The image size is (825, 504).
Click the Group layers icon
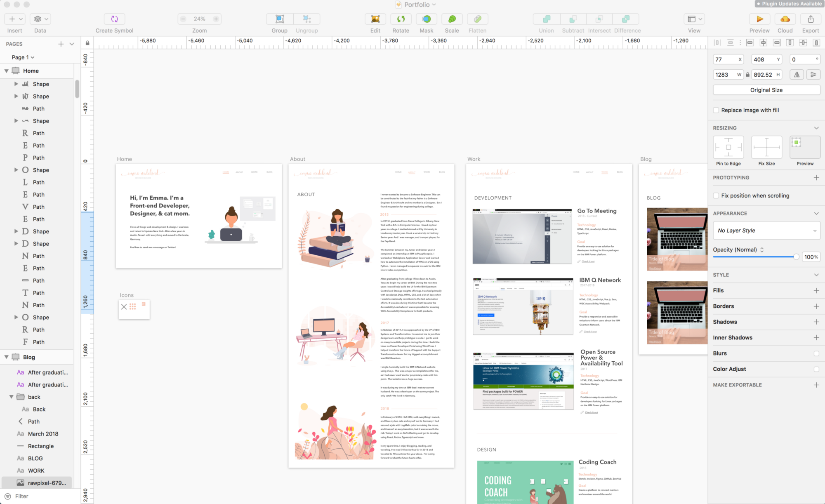(280, 19)
